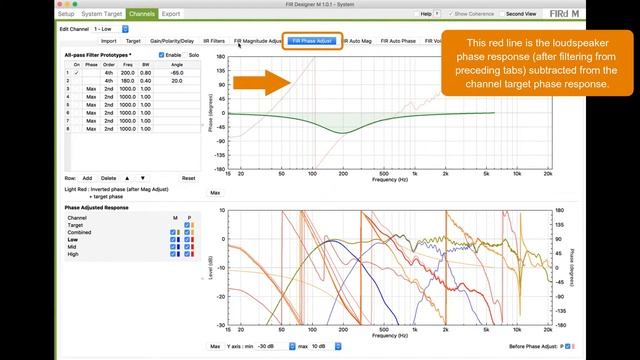
Task: Select the 180.0 Freq cell in row 2
Action: tap(127, 81)
